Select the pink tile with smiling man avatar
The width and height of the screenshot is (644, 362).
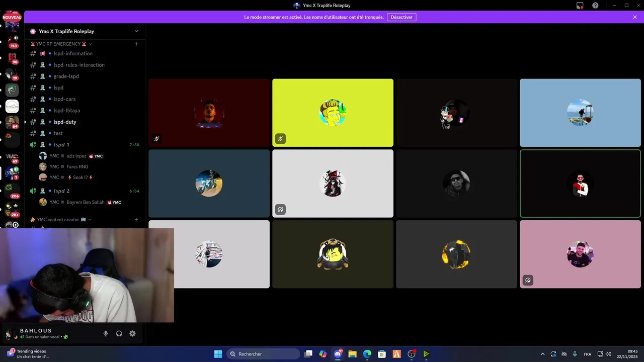pyautogui.click(x=580, y=254)
